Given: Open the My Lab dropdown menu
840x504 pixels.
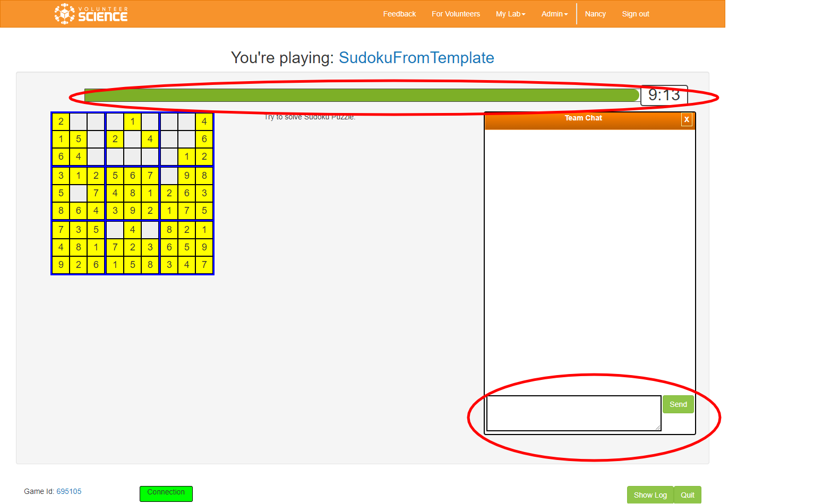Looking at the screenshot, I should point(510,14).
